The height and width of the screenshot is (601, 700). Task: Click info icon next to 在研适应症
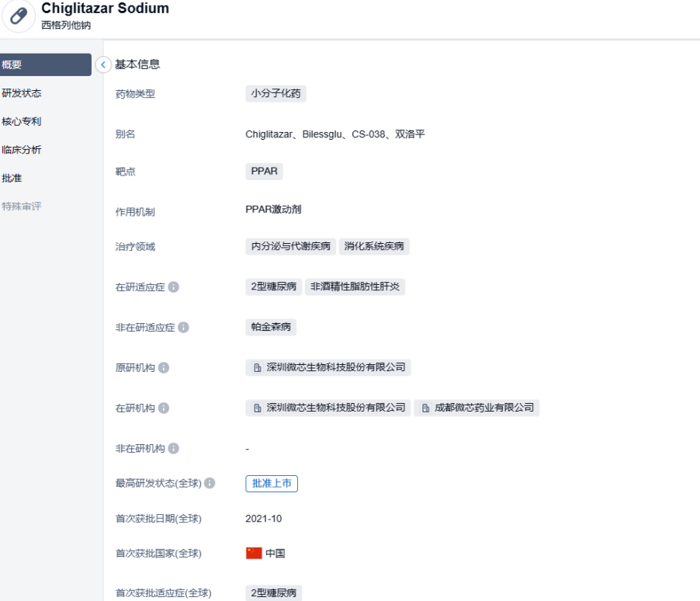(x=174, y=287)
